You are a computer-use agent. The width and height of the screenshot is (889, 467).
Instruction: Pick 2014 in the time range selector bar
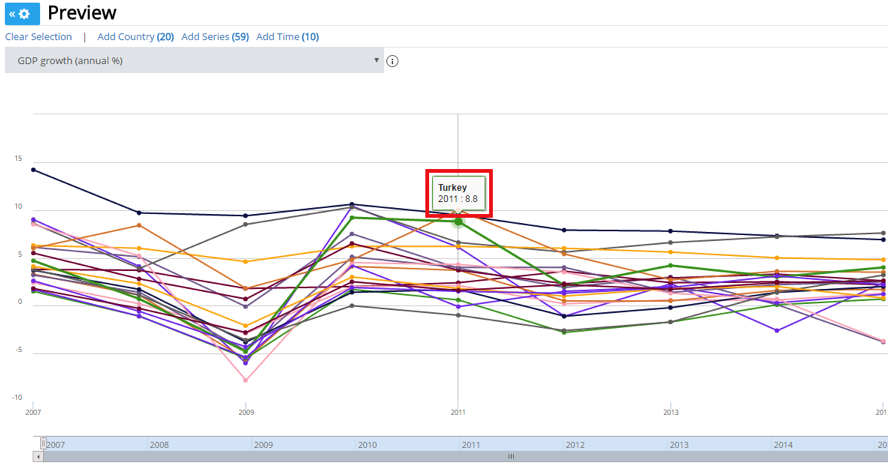783,444
